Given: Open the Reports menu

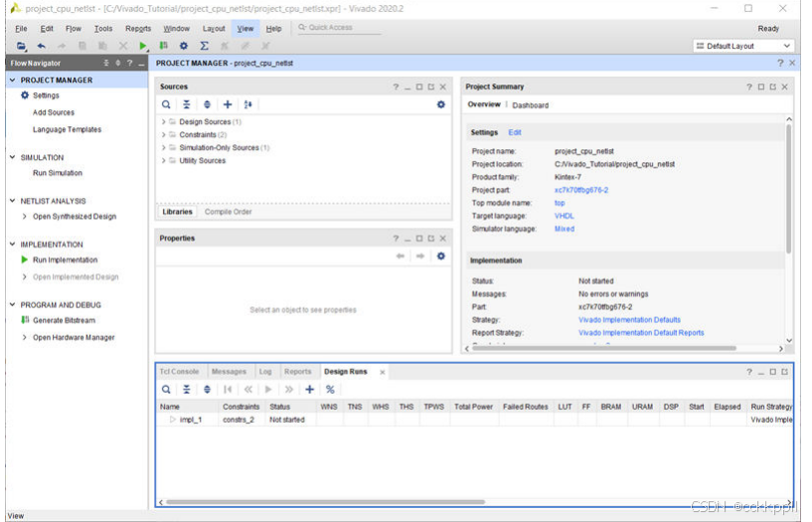Looking at the screenshot, I should (138, 29).
